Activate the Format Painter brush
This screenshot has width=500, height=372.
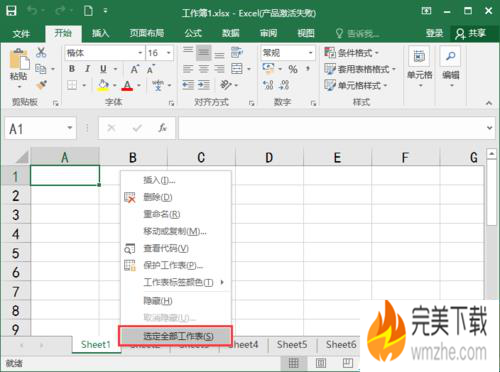[x=41, y=86]
